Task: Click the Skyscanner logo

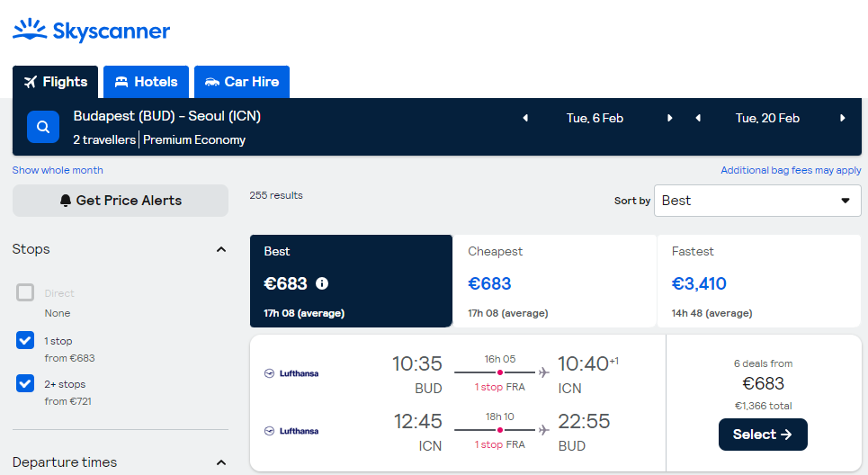Action: click(92, 31)
